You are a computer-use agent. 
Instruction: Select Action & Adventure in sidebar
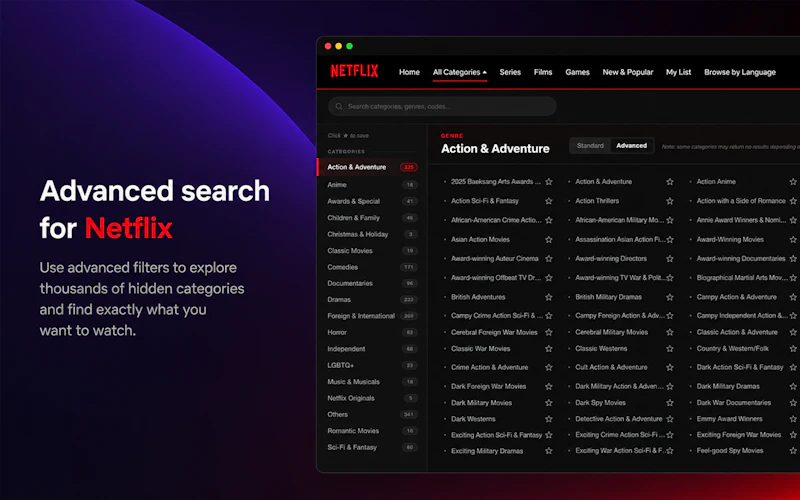[371, 167]
